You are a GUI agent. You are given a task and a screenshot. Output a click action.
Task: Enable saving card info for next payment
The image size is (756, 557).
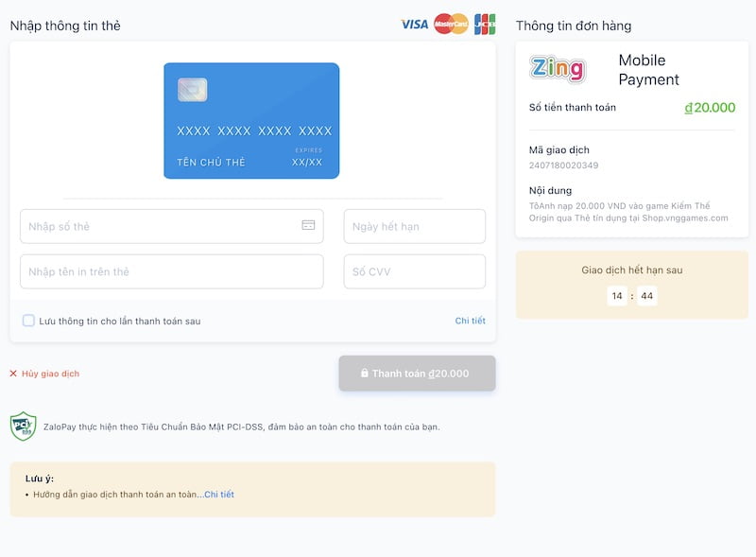28,321
